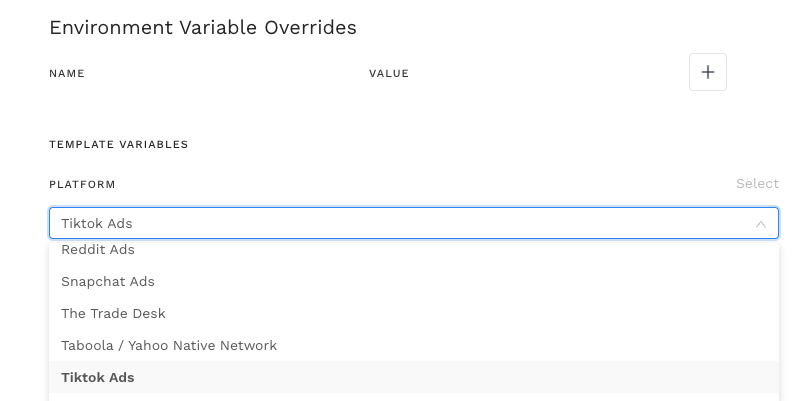Switch the platform to Snapchat Ads

(x=108, y=282)
